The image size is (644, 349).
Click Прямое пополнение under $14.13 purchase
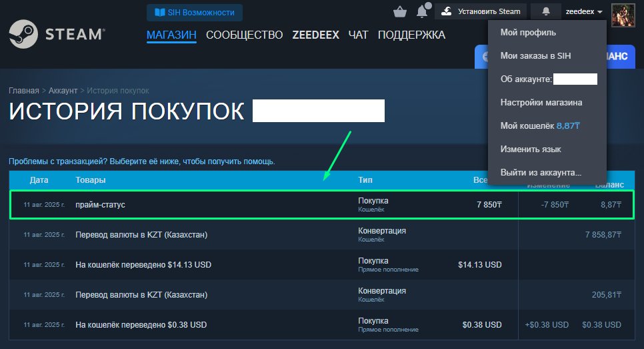pos(388,270)
